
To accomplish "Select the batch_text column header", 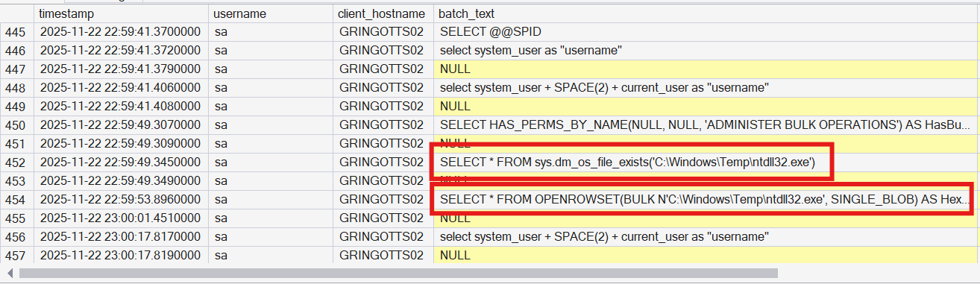I will click(706, 14).
